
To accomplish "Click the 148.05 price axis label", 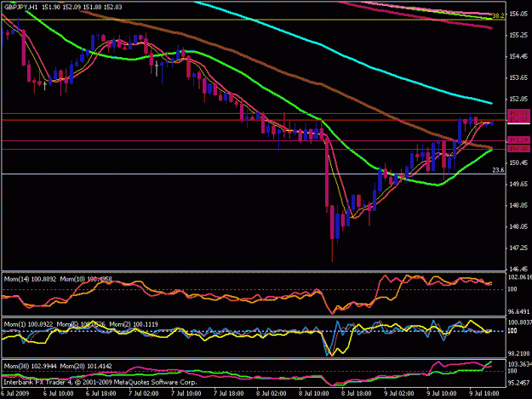I will (519, 227).
